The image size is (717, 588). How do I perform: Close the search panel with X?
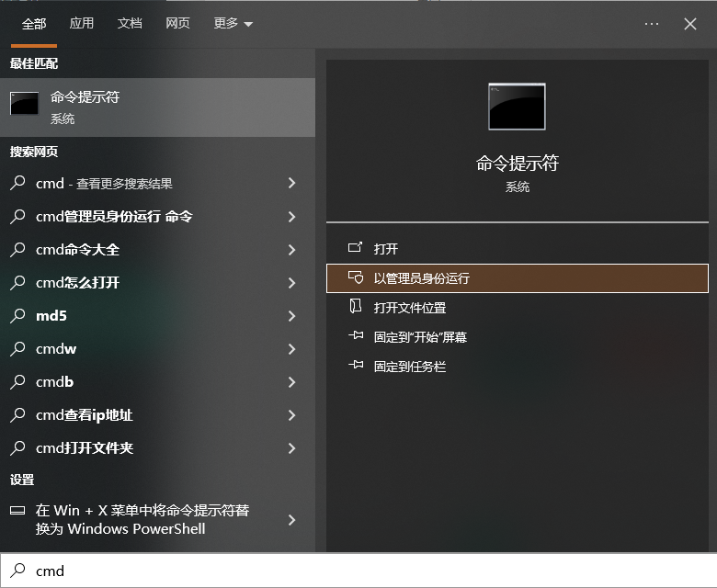(x=690, y=24)
